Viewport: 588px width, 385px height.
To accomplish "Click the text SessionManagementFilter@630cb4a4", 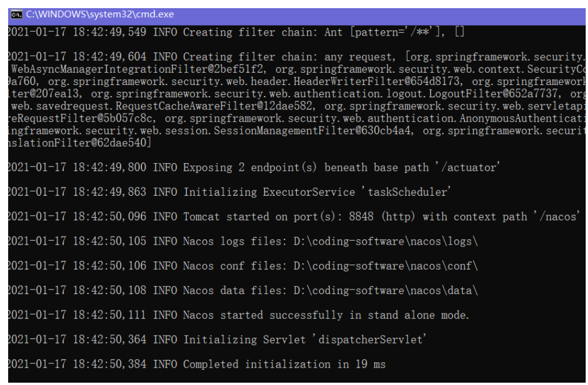I will pos(312,130).
